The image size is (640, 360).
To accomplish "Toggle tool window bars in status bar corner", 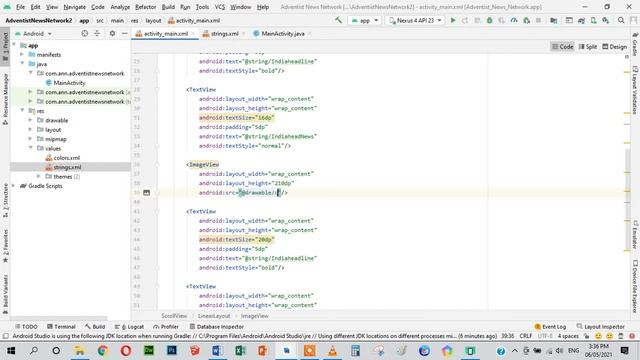I will [5, 336].
